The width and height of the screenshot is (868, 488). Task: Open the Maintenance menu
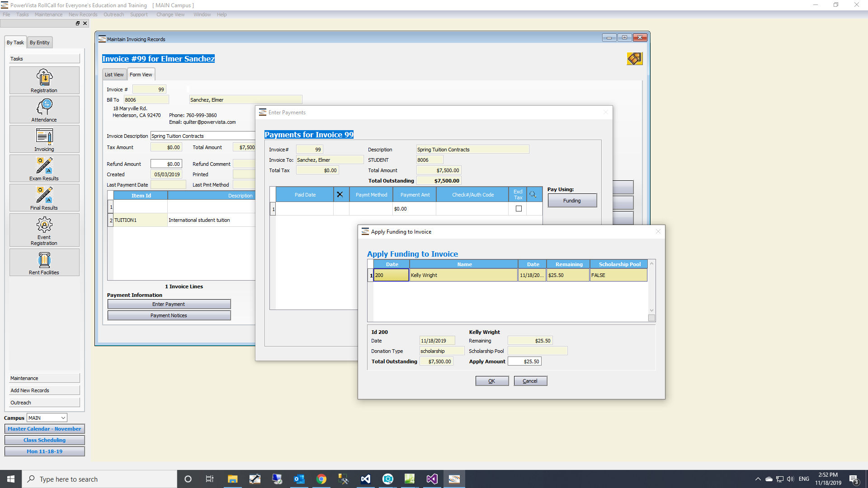click(49, 14)
